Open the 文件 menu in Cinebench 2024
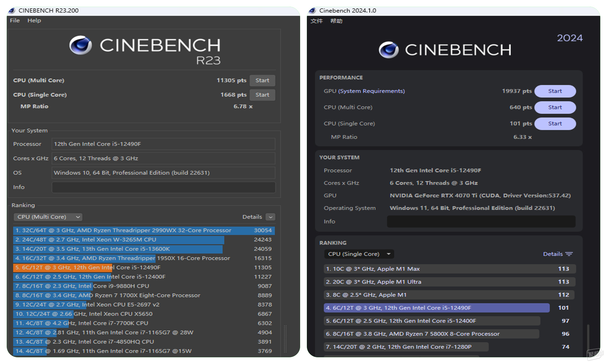This screenshot has height=364, width=607. point(317,21)
